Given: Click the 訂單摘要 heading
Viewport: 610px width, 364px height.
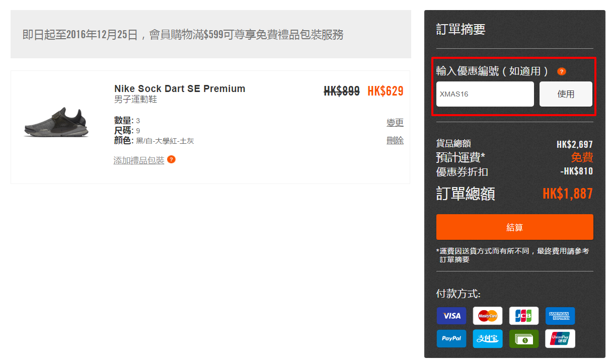Looking at the screenshot, I should pyautogui.click(x=461, y=29).
